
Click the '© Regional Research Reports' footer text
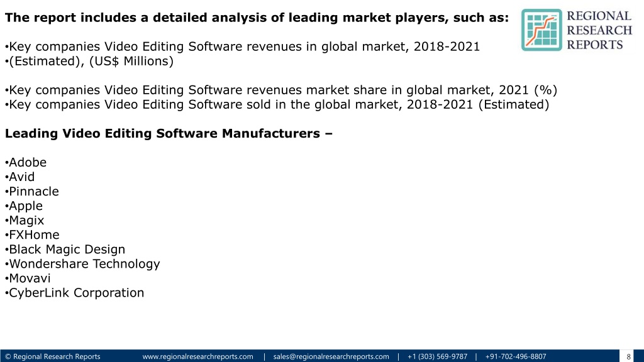53,357
